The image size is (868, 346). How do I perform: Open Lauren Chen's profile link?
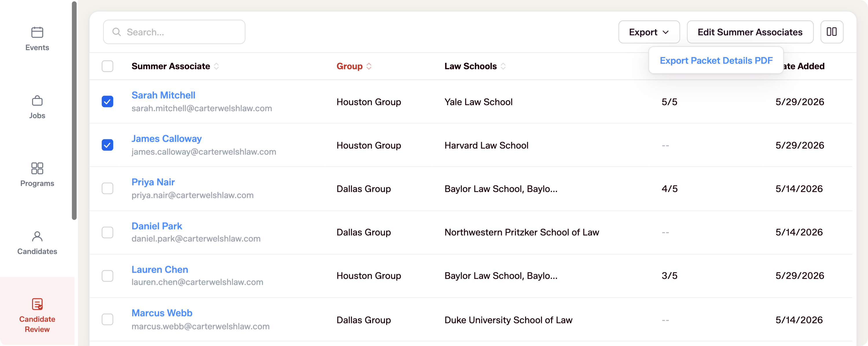pyautogui.click(x=160, y=270)
